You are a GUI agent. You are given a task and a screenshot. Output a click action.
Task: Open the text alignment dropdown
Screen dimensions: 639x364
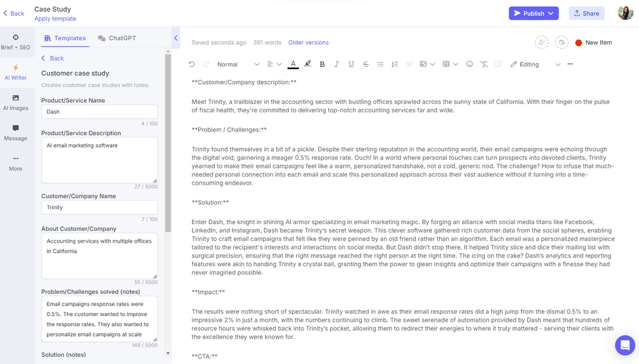click(x=274, y=64)
